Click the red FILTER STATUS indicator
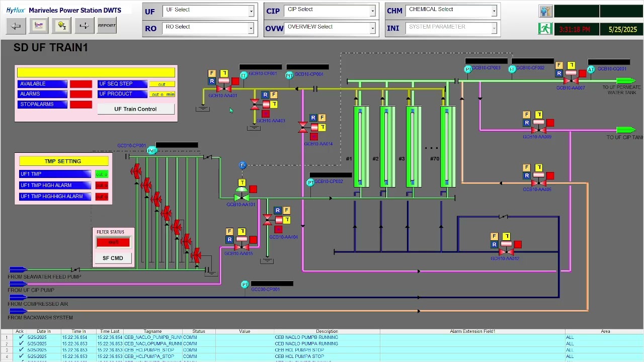 click(113, 242)
